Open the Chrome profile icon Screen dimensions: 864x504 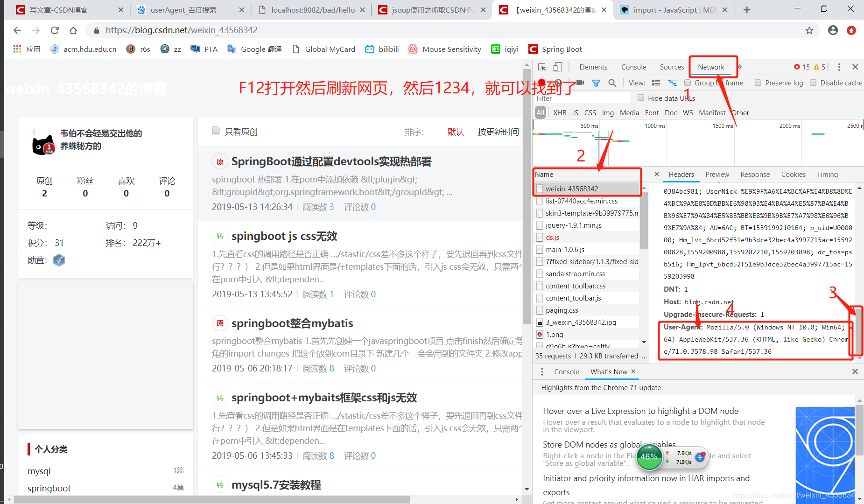click(x=833, y=30)
